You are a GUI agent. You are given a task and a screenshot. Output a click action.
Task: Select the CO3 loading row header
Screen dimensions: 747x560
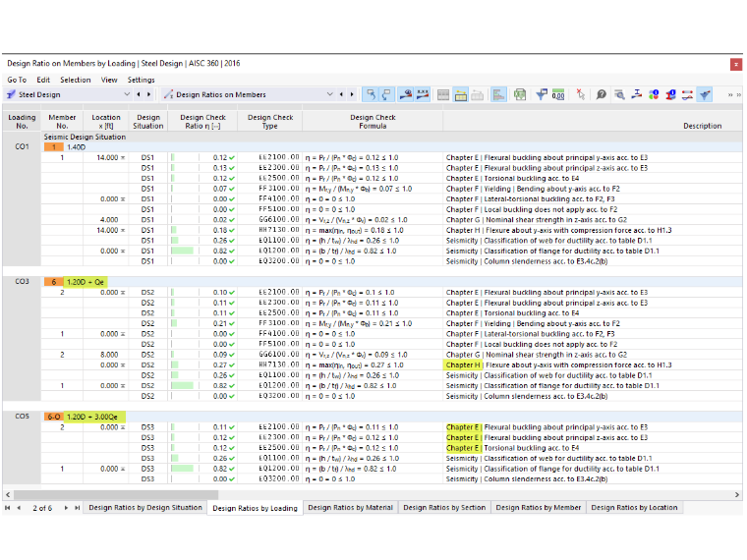pyautogui.click(x=22, y=281)
